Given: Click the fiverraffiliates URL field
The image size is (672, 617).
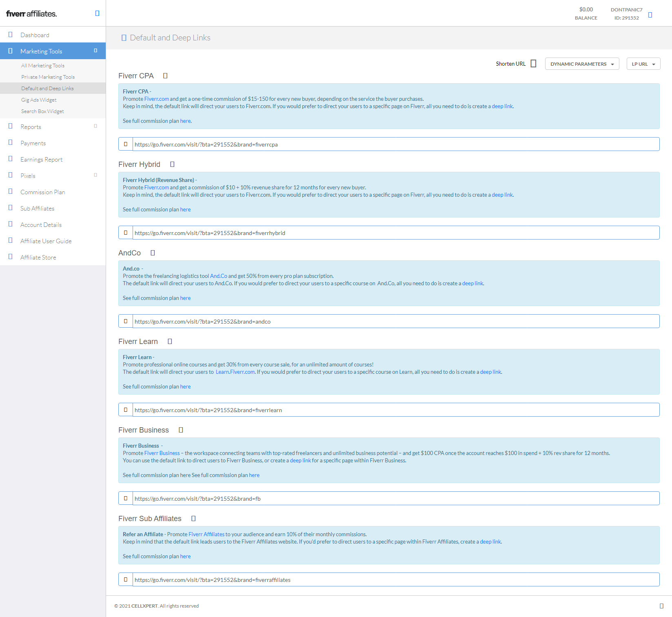Looking at the screenshot, I should click(x=396, y=580).
